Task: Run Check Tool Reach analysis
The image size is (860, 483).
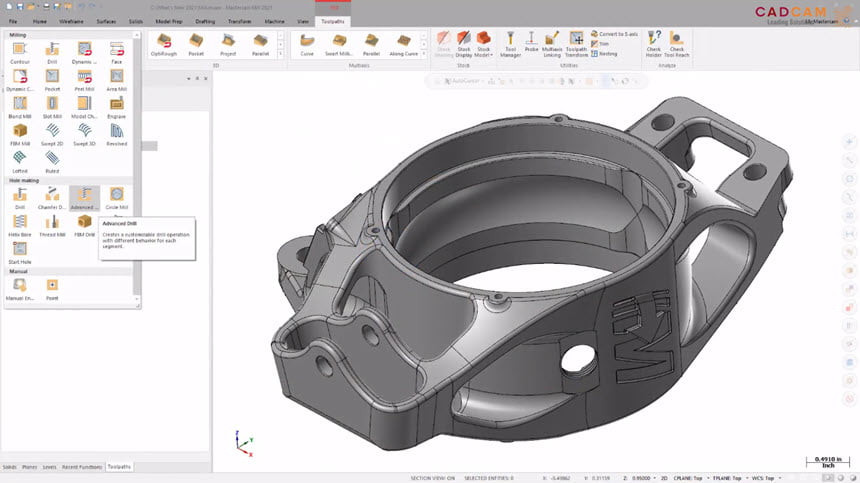Action: [676, 44]
